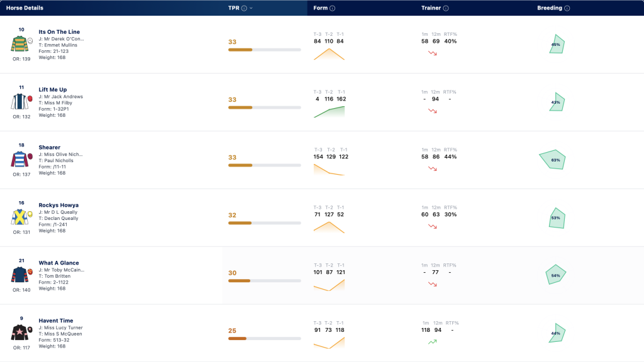Select the Form column header

(x=320, y=8)
